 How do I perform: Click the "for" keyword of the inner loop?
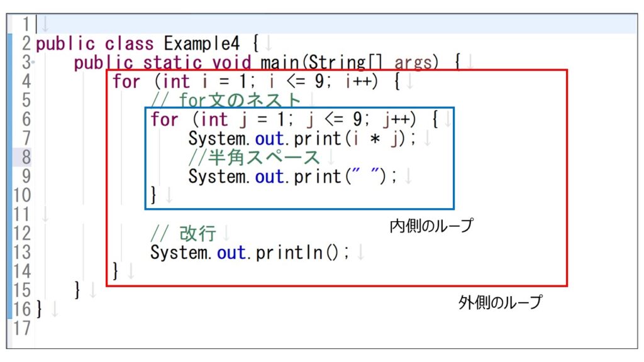tap(164, 119)
